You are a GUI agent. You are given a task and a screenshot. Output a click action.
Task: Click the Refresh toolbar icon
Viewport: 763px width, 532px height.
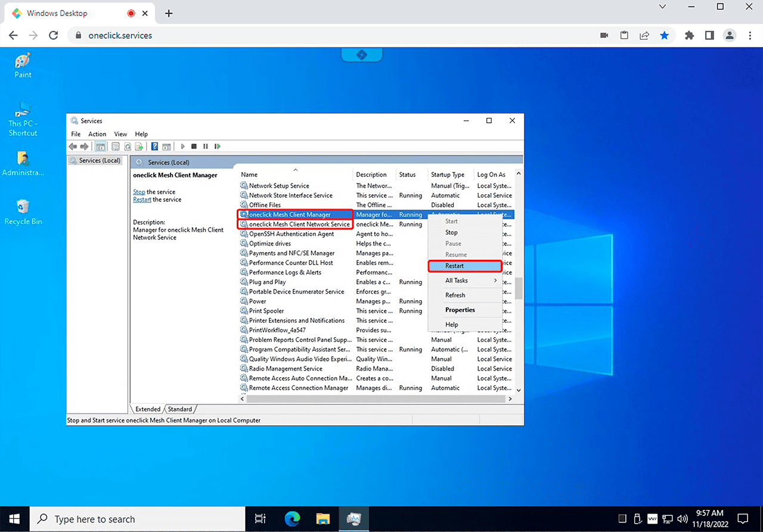(x=128, y=147)
